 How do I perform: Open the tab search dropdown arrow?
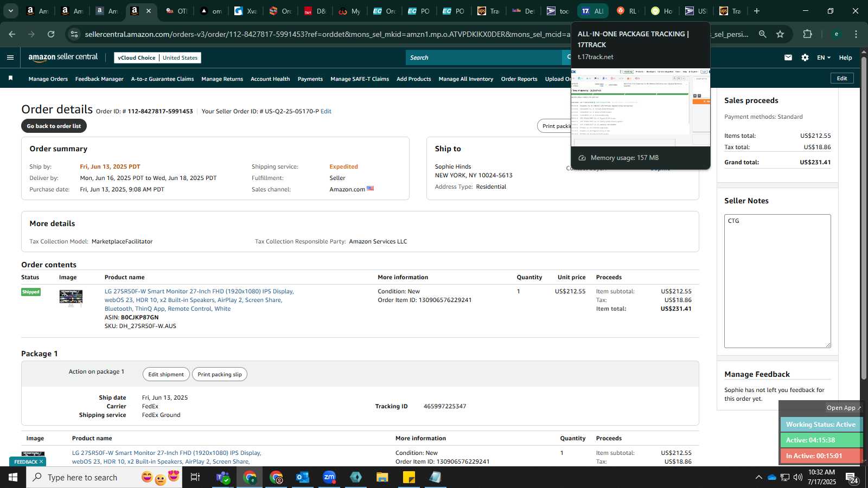tap(10, 11)
